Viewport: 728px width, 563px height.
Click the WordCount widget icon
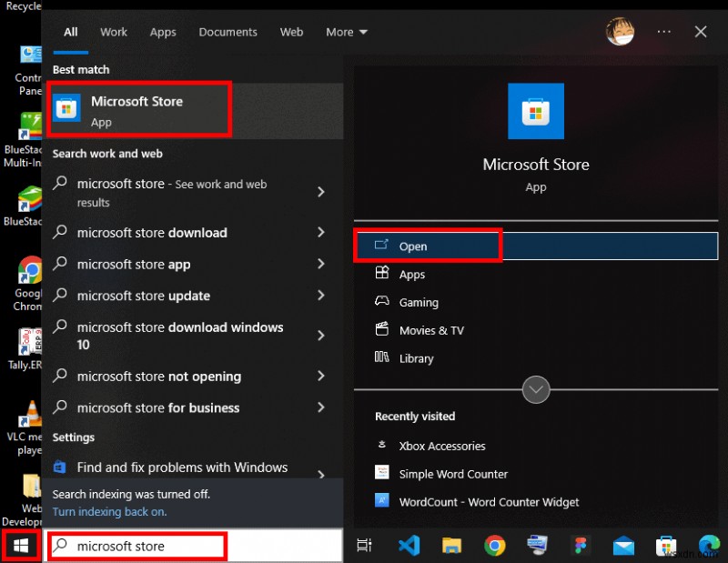click(381, 500)
